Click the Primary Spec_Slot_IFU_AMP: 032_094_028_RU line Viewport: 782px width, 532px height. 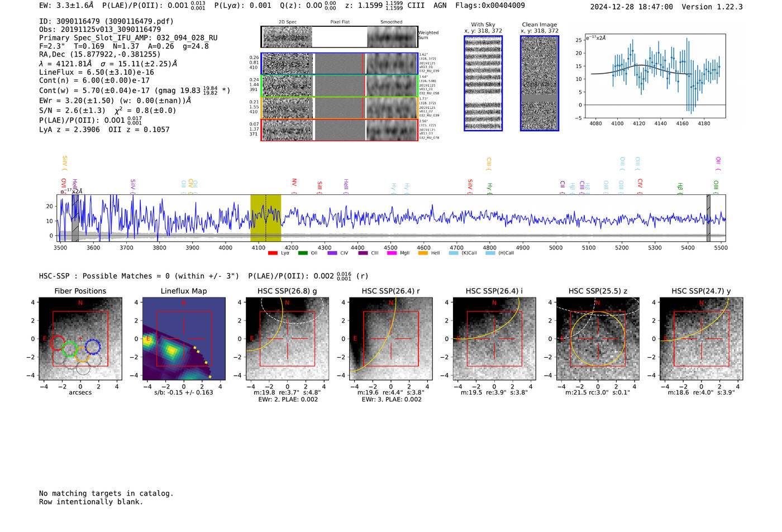pyautogui.click(x=128, y=38)
